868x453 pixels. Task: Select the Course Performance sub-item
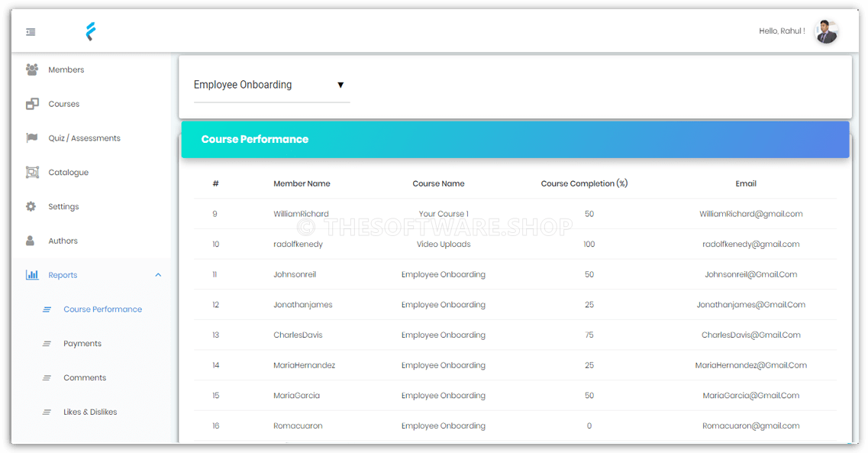pyautogui.click(x=102, y=309)
